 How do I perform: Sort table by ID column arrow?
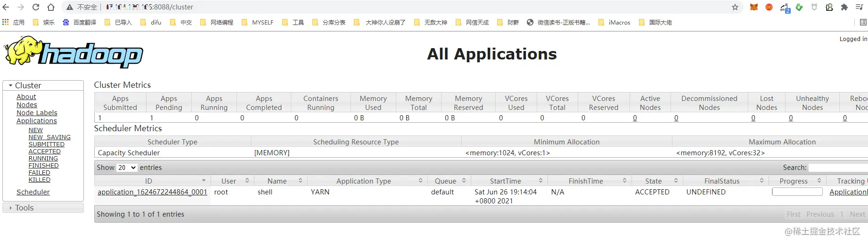pos(204,181)
